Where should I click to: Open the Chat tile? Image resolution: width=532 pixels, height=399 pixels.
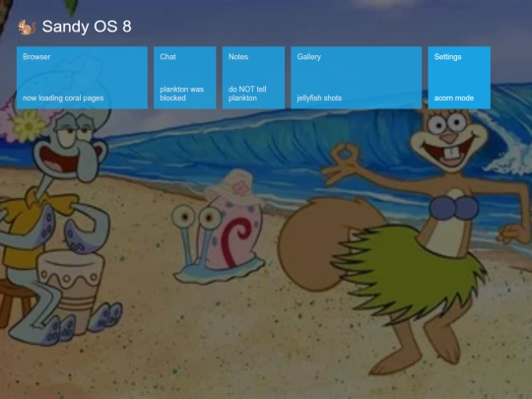click(x=185, y=78)
